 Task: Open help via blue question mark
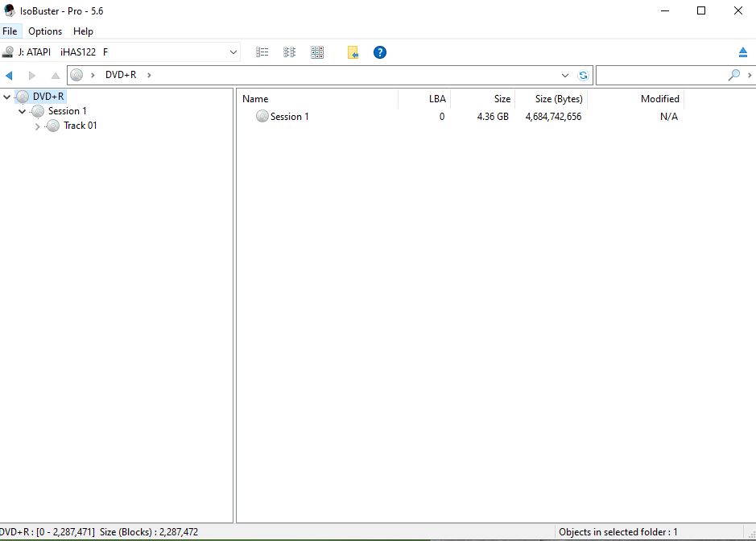[380, 52]
